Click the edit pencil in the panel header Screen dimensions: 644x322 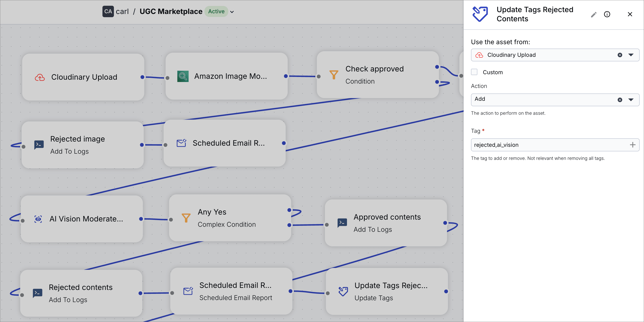pos(593,15)
